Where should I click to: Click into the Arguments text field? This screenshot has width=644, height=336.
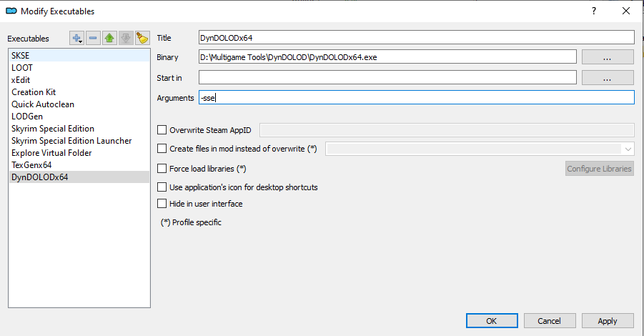pos(416,97)
